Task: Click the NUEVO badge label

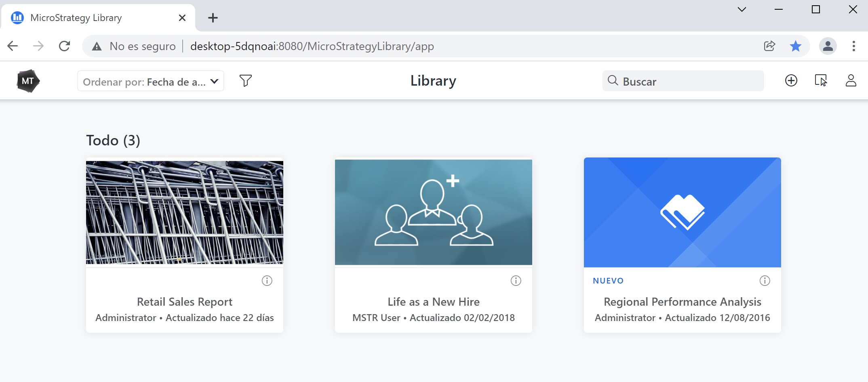Action: (608, 281)
